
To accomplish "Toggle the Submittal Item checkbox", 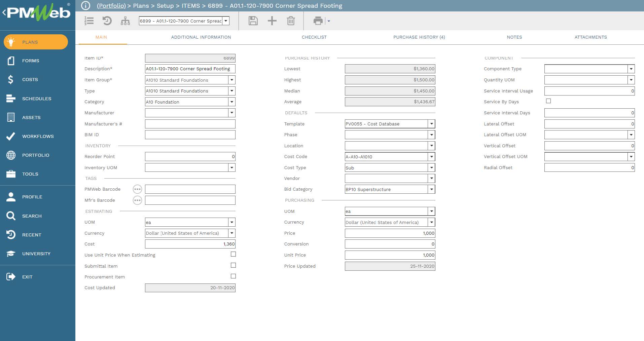I will tap(233, 265).
